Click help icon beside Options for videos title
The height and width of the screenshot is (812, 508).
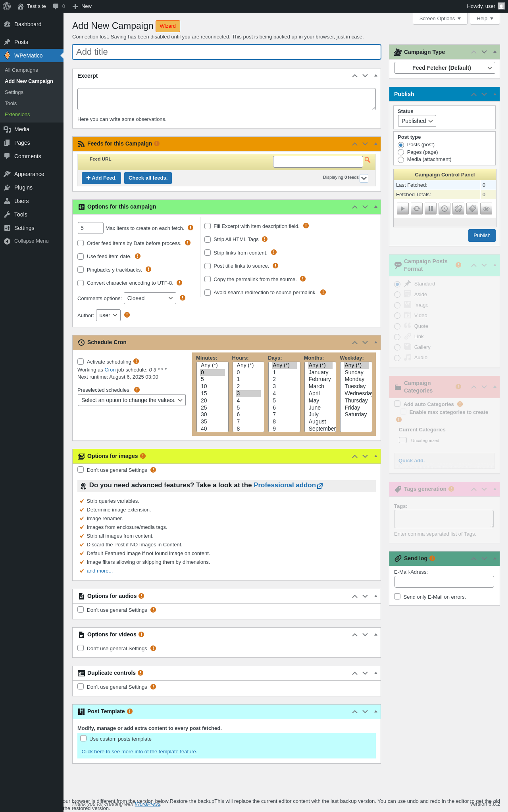pyautogui.click(x=141, y=634)
